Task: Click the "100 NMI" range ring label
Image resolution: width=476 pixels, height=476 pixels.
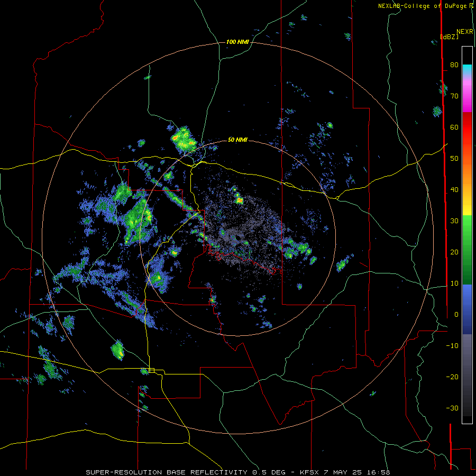Action: [x=237, y=42]
